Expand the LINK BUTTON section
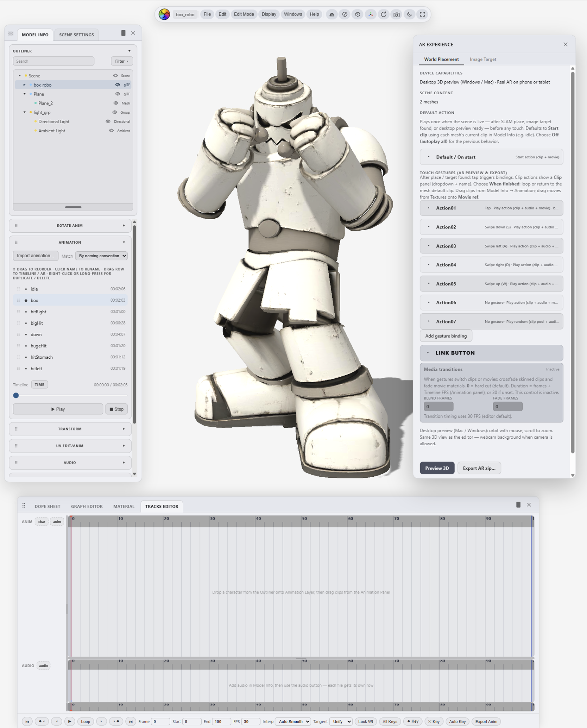 tap(491, 353)
